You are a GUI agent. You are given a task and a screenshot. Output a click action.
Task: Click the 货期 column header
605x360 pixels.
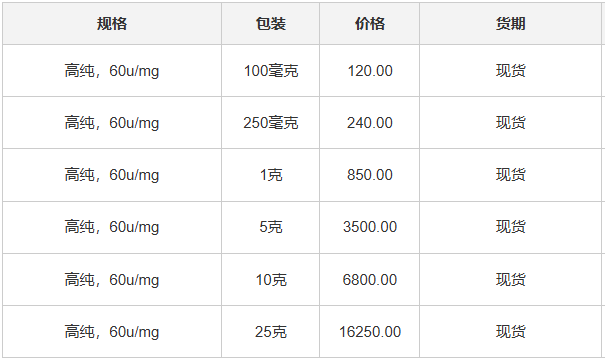510,24
